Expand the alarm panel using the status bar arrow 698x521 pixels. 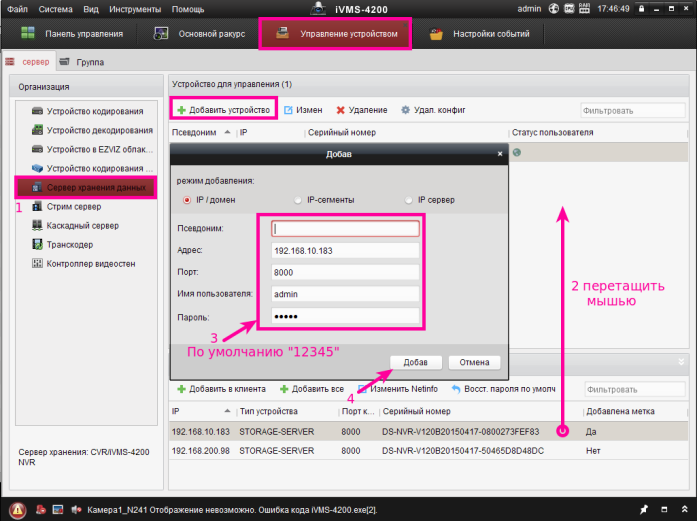pos(682,509)
